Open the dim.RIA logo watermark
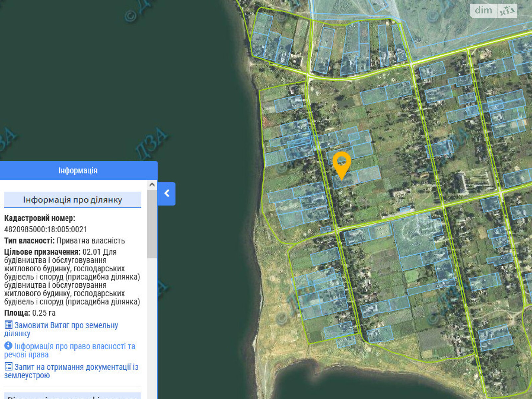The height and width of the screenshot is (399, 532). pyautogui.click(x=493, y=11)
